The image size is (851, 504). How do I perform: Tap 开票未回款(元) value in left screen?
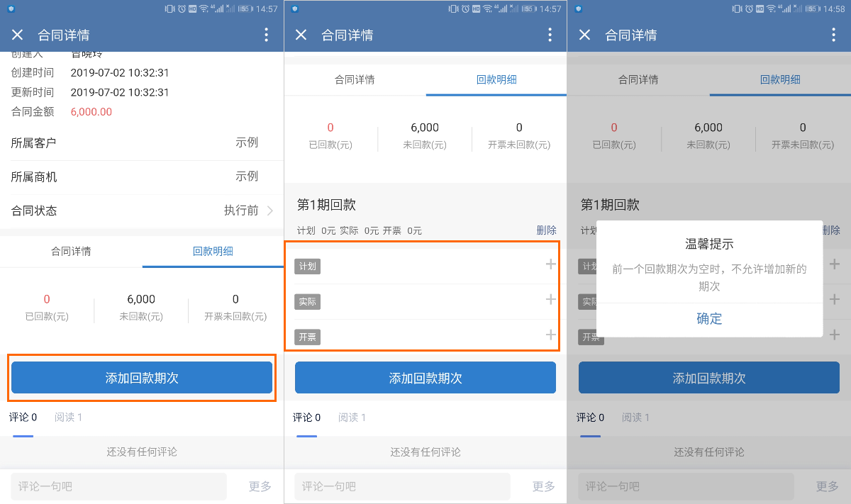point(235,299)
